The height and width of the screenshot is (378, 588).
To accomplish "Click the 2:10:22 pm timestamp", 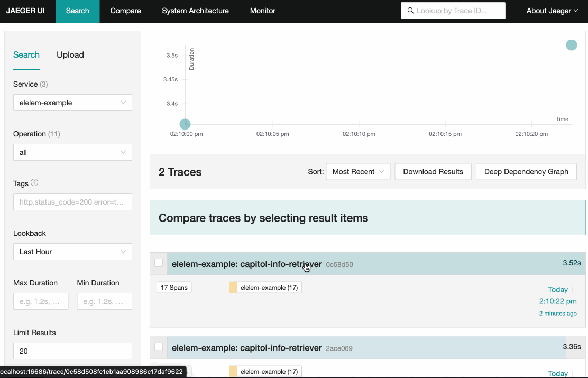I will [x=558, y=301].
